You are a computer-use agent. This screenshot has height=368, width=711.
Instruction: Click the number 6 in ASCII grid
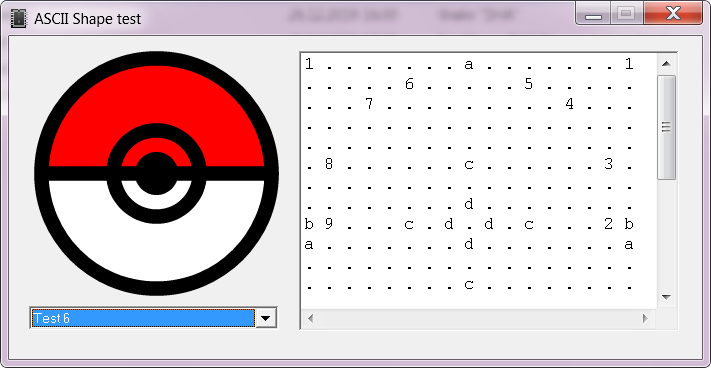point(409,84)
